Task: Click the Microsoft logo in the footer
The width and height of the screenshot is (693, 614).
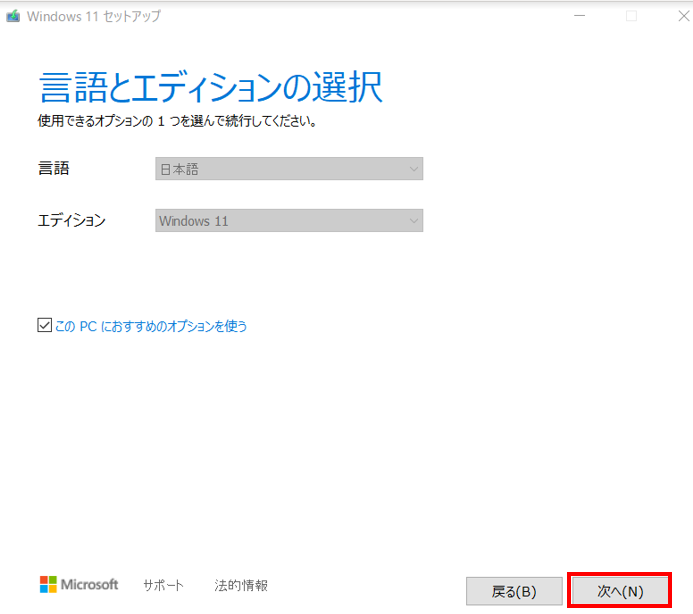Action: click(79, 584)
